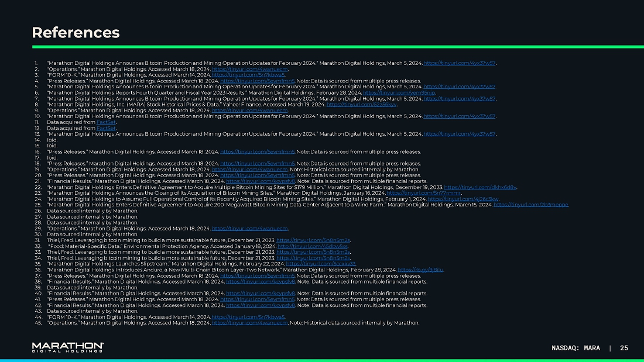Image resolution: width=644 pixels, height=362 pixels.
Task: Click reference 26 "Data sourced internally by Marathon"
Action: [x=93, y=211]
